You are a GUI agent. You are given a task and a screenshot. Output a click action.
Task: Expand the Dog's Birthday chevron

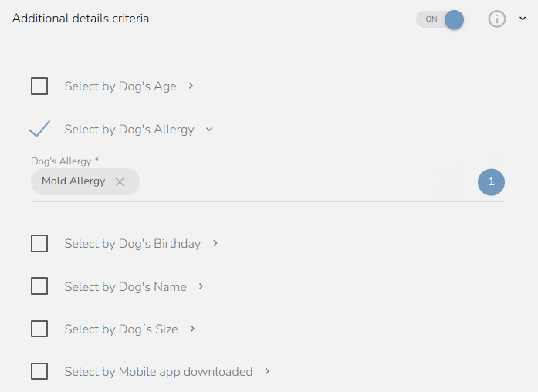[215, 243]
